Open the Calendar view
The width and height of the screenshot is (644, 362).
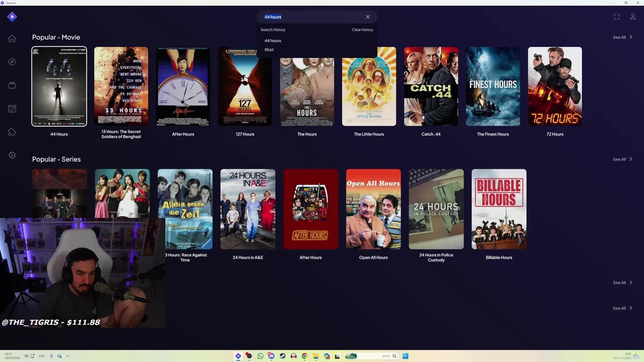point(12,109)
